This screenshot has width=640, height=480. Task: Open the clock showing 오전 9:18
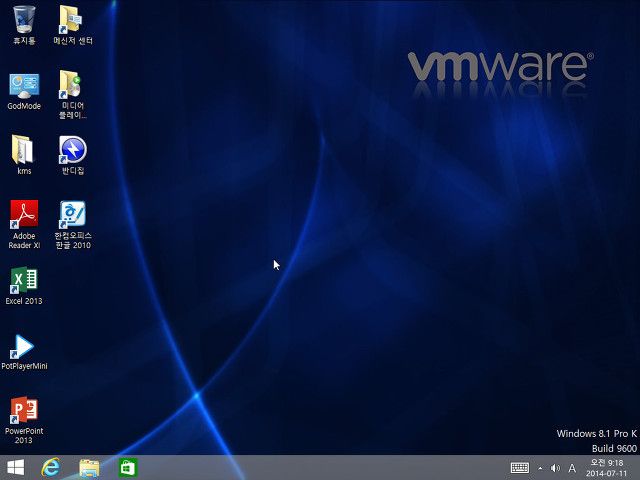[x=607, y=468]
